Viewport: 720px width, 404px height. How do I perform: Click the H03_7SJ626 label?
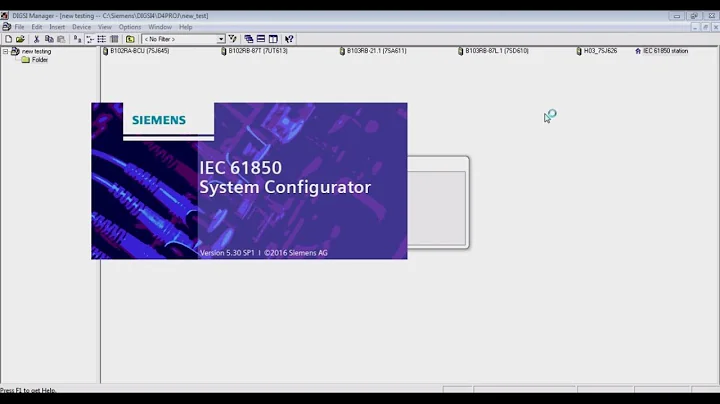[600, 51]
